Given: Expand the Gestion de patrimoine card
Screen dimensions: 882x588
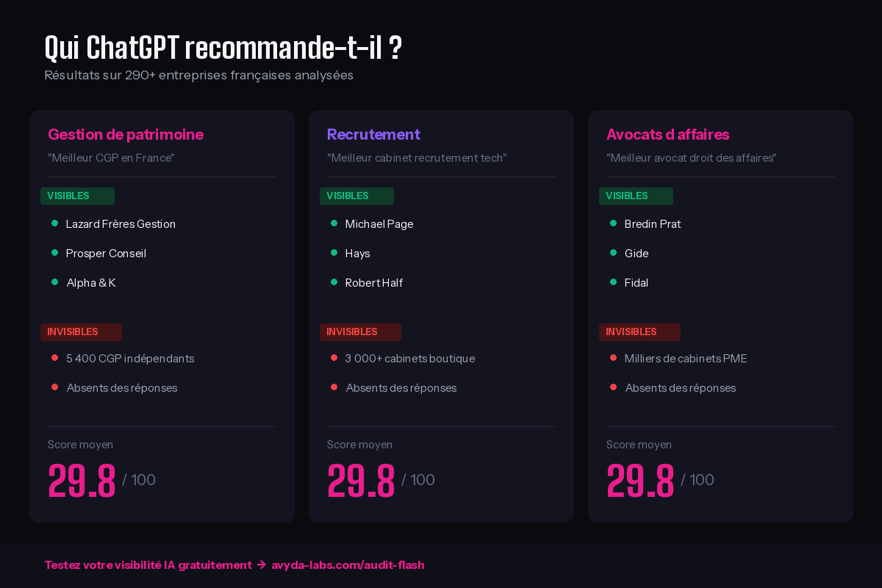Looking at the screenshot, I should tap(162, 316).
